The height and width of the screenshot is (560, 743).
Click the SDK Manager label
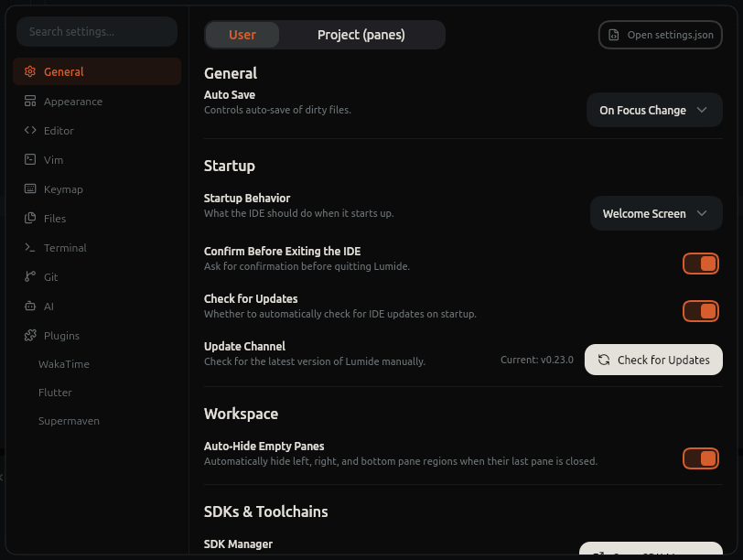point(238,544)
